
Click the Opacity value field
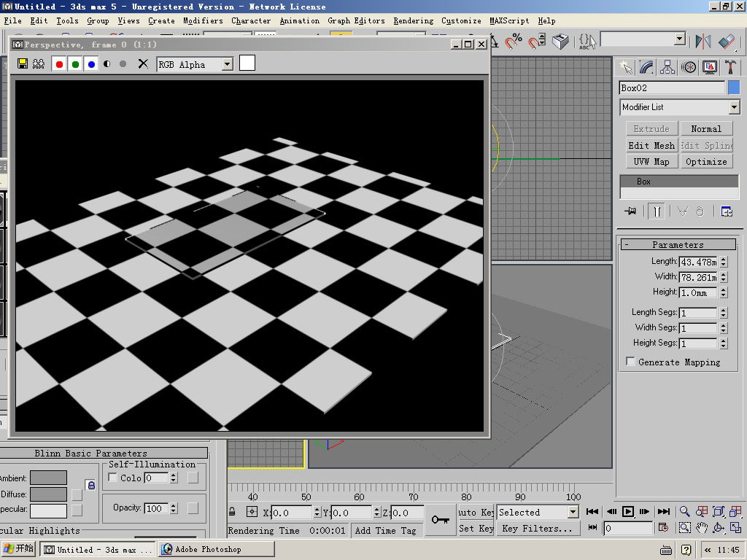[156, 508]
